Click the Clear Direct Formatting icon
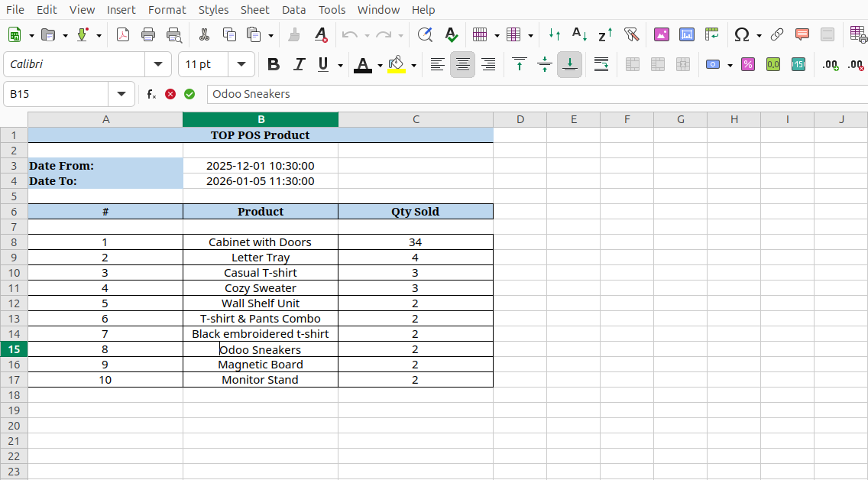Image resolution: width=868 pixels, height=480 pixels. click(321, 35)
